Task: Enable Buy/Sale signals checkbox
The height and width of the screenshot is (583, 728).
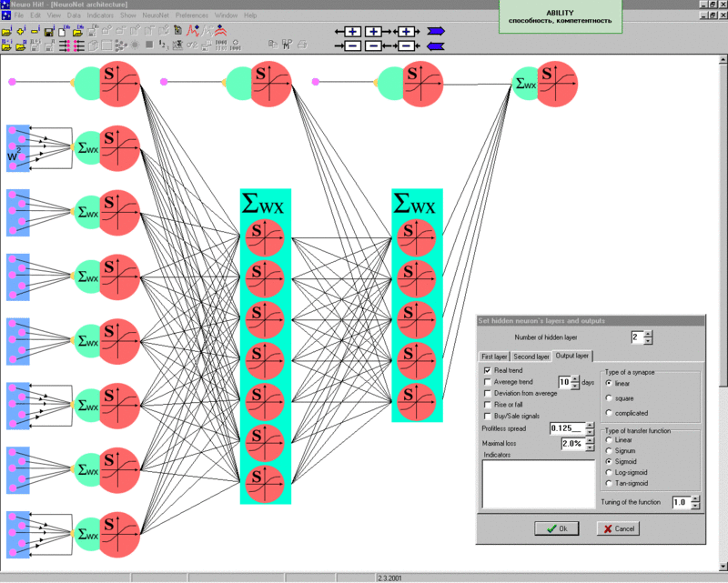Action: (x=488, y=417)
